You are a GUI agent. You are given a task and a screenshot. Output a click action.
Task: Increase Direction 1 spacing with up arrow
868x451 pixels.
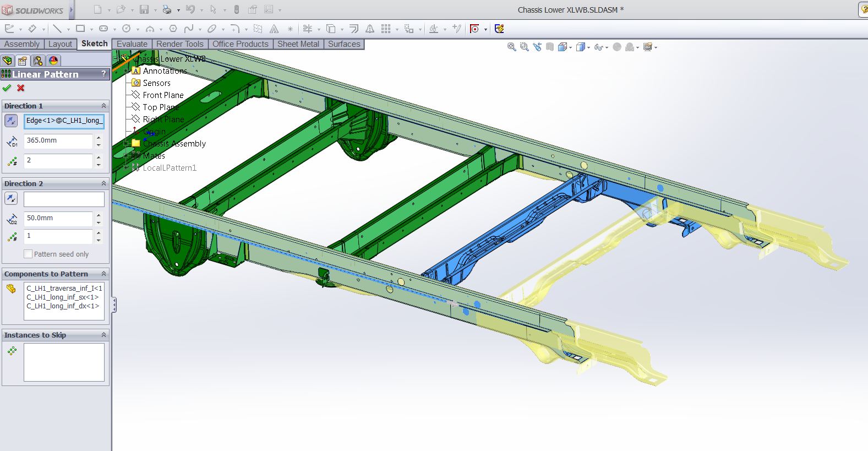(x=99, y=137)
